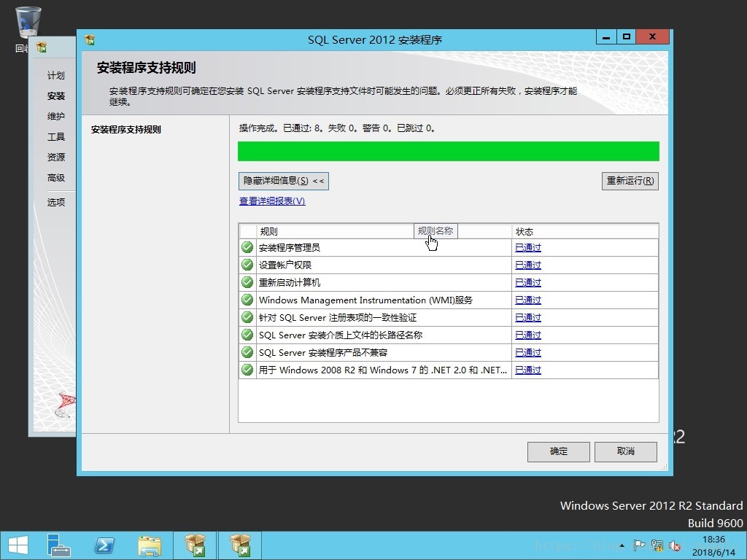The image size is (747, 560).
Task: Click the green check icon for the 注册表项的一致性验证 rule
Action: [247, 317]
